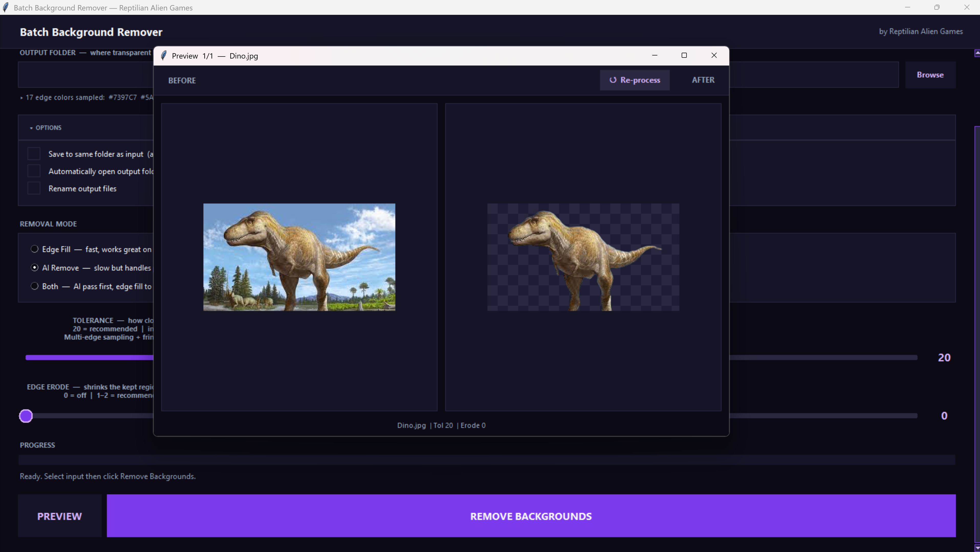
Task: Collapse the OPTIONS section
Action: (45, 128)
